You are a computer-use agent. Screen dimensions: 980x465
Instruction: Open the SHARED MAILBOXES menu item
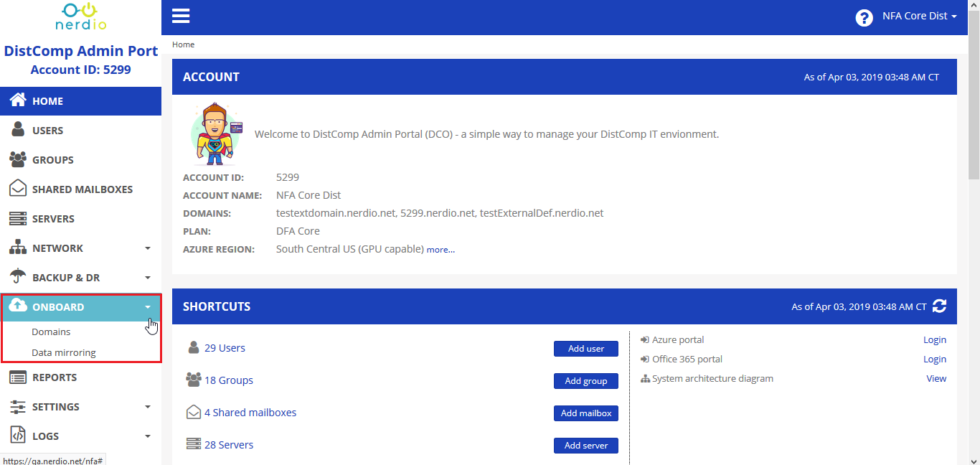pos(80,189)
